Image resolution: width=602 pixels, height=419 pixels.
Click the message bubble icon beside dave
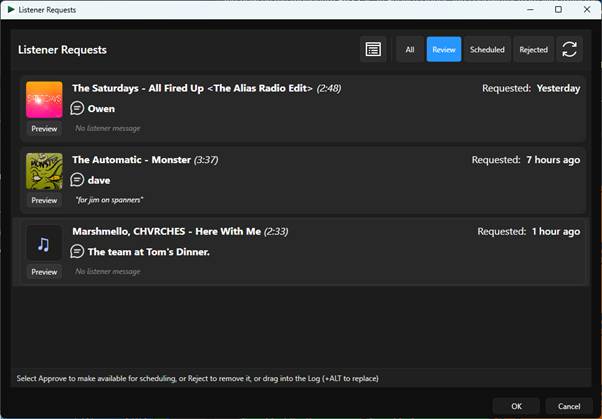point(77,180)
